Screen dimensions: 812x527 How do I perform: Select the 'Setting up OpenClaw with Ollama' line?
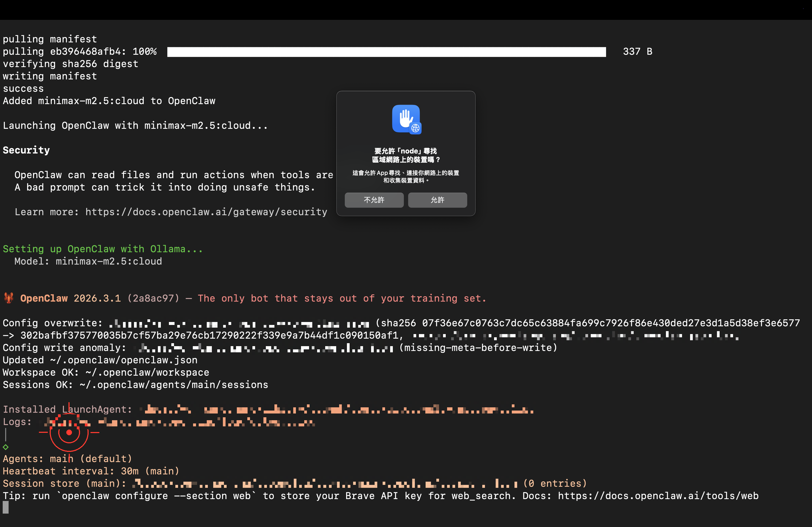coord(102,248)
